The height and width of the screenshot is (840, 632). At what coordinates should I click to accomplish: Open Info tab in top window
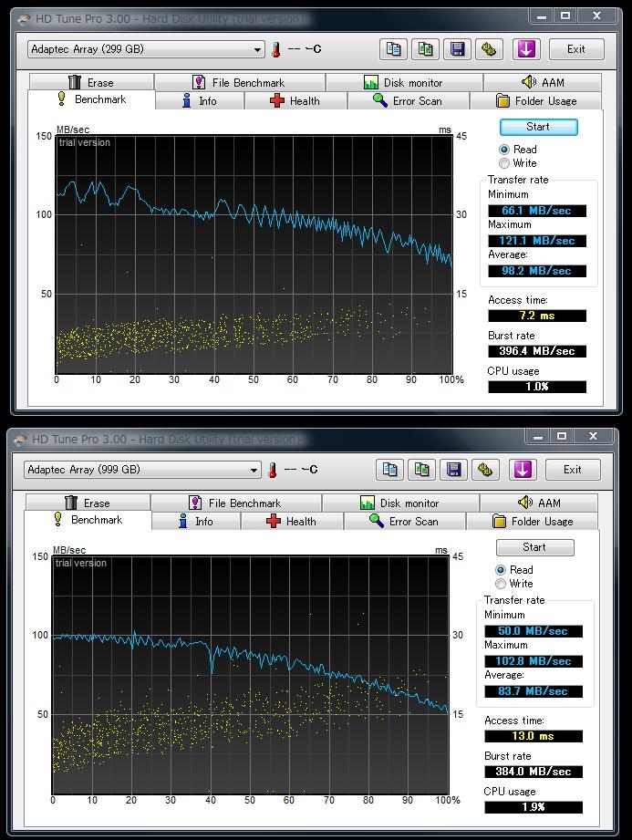point(200,100)
